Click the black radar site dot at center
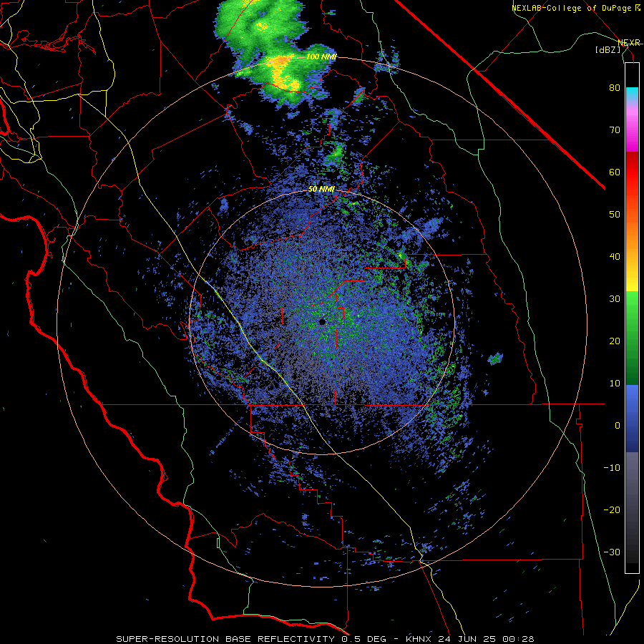 [323, 322]
